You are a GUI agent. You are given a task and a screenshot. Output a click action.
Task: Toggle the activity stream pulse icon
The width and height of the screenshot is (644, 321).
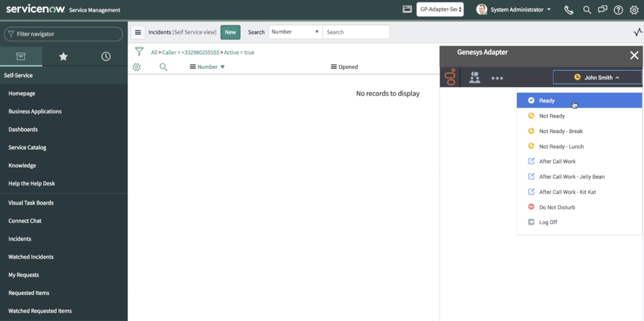[x=637, y=32]
